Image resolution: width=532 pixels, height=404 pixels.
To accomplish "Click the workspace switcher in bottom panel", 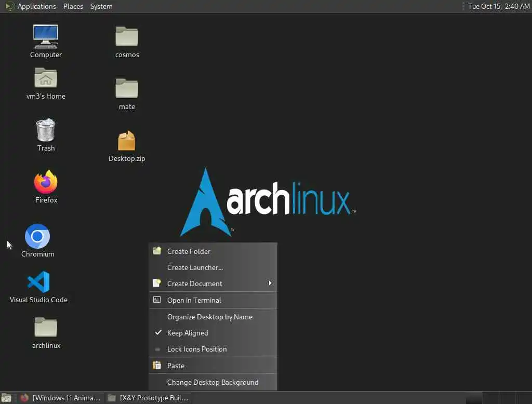I will click(x=498, y=398).
